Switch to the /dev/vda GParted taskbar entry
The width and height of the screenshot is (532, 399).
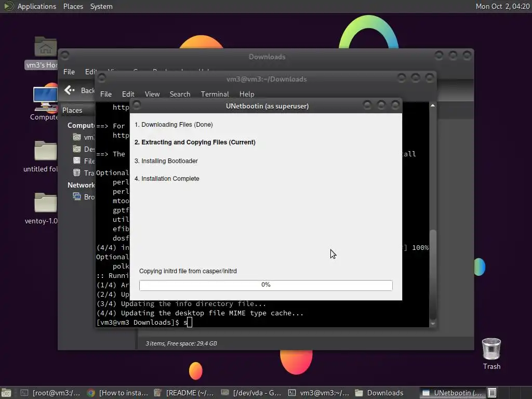click(x=251, y=393)
